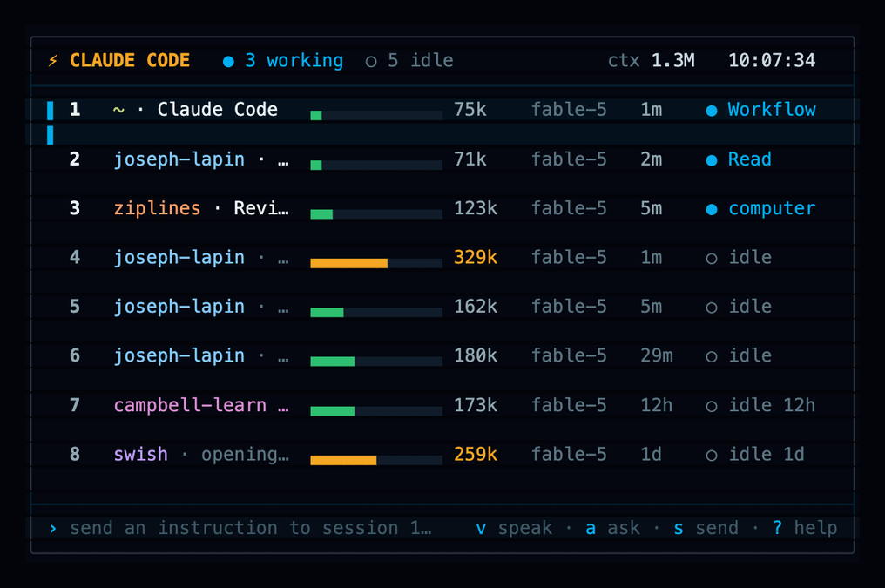Viewport: 885px width, 588px height.
Task: Click the v speak shortcut
Action: [x=514, y=528]
